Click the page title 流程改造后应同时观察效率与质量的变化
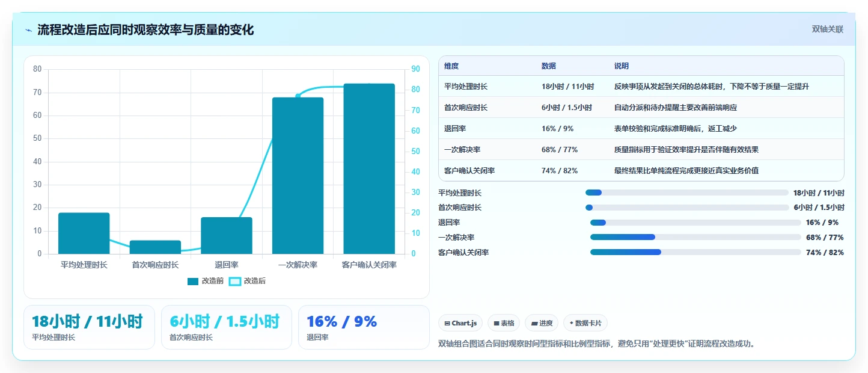The height and width of the screenshot is (373, 868). [x=145, y=30]
